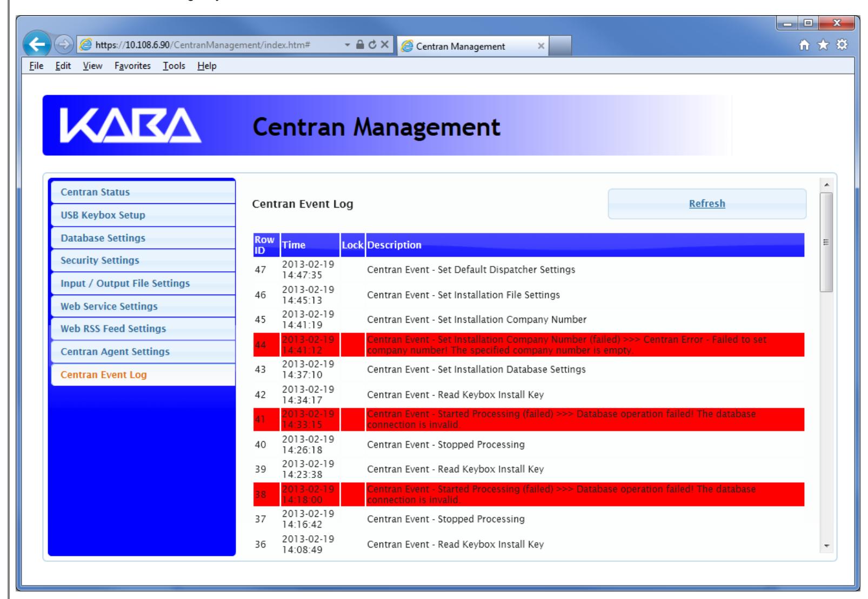Click the security lock icon in address bar
Screen dimensions: 868x599
(x=359, y=45)
